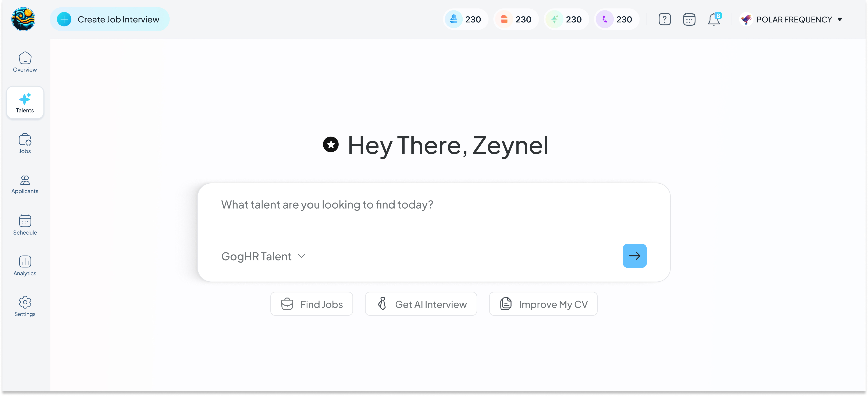The width and height of the screenshot is (868, 396).
Task: Open the POLAR FREQUENCY account menu
Action: pos(792,19)
